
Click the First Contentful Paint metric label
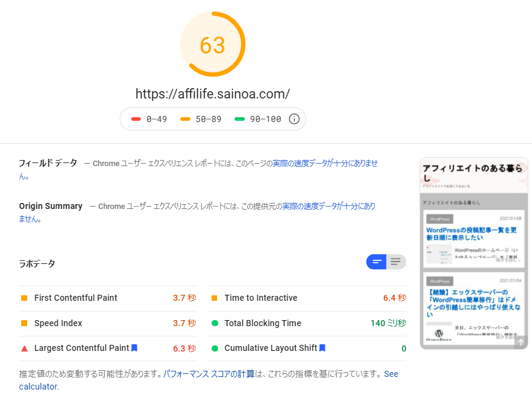pos(76,298)
